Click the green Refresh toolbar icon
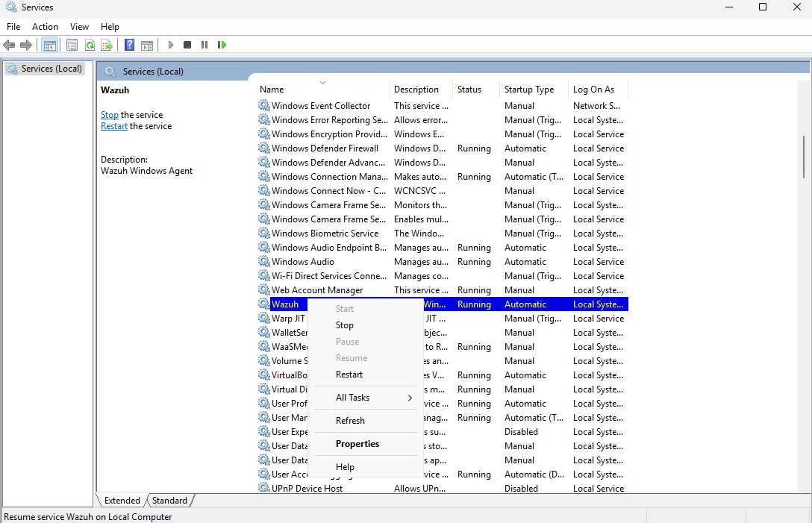Screen dimensions: 812x523 [90, 45]
